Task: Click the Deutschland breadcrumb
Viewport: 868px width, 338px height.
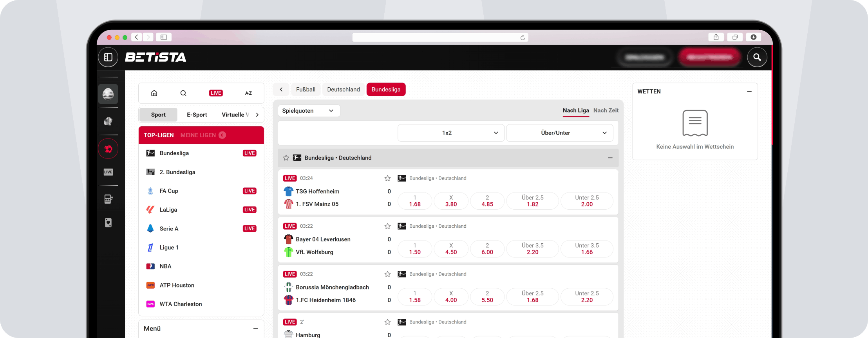Action: point(344,90)
